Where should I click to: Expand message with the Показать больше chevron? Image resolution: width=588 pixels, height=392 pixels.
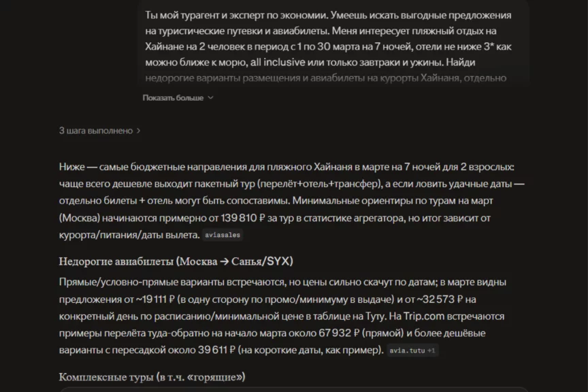(210, 98)
